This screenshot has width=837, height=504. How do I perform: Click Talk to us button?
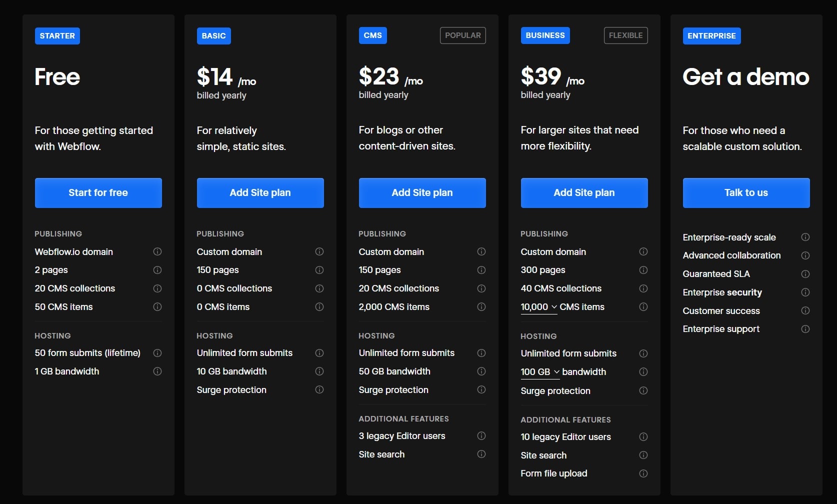746,193
